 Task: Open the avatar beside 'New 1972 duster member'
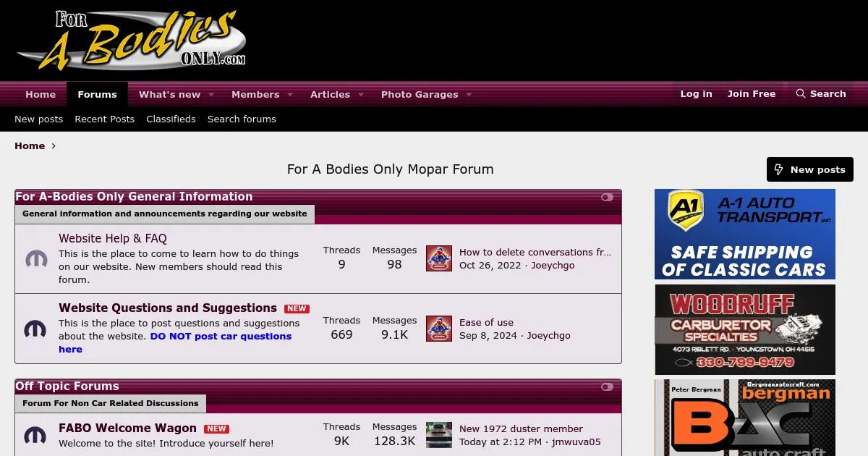tap(439, 435)
